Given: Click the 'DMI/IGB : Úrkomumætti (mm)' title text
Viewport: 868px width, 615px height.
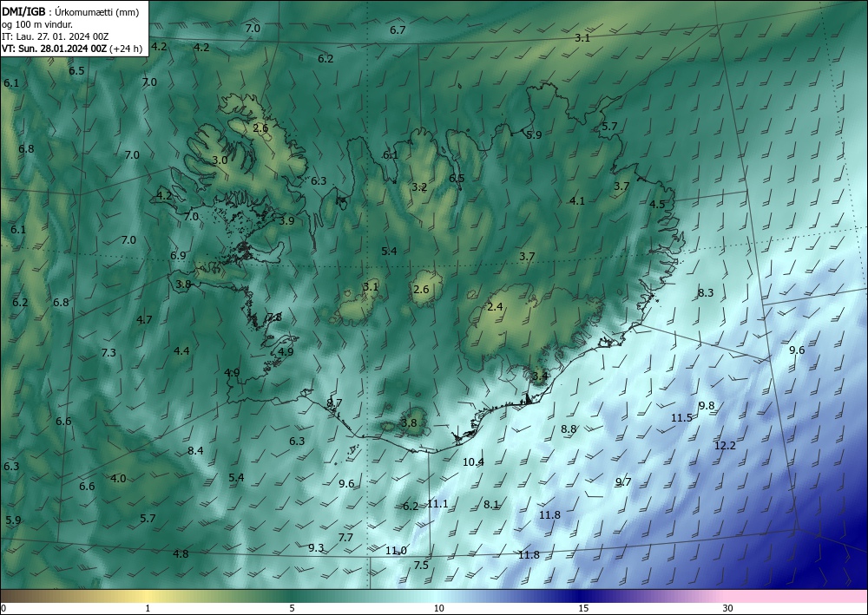Looking at the screenshot, I should tap(70, 11).
